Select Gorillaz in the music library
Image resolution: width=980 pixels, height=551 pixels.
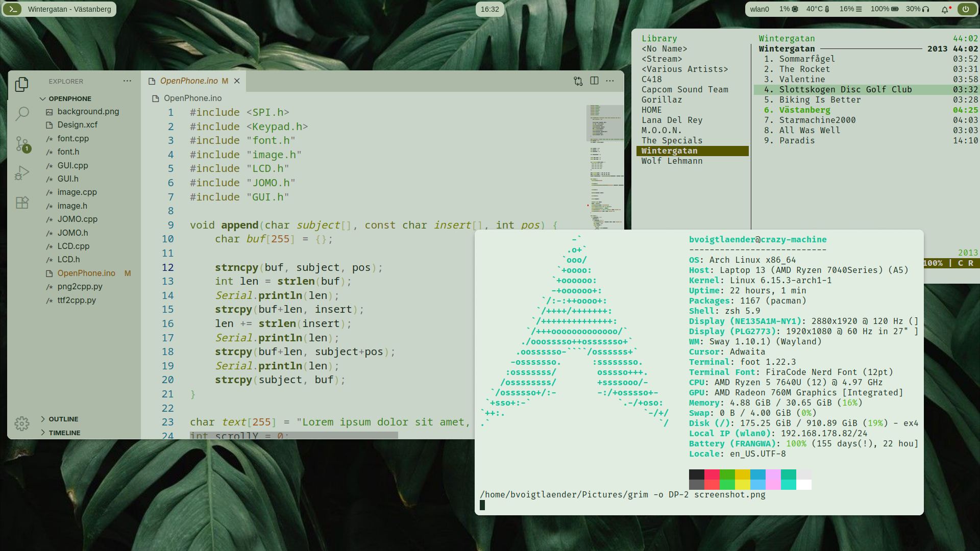[x=661, y=100]
